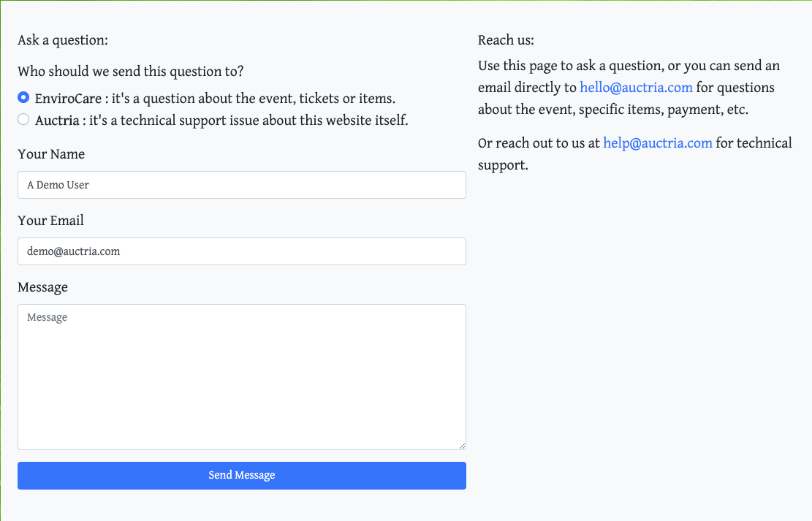812x521 pixels.
Task: Click the "Or reach out to us at" text
Action: click(539, 143)
